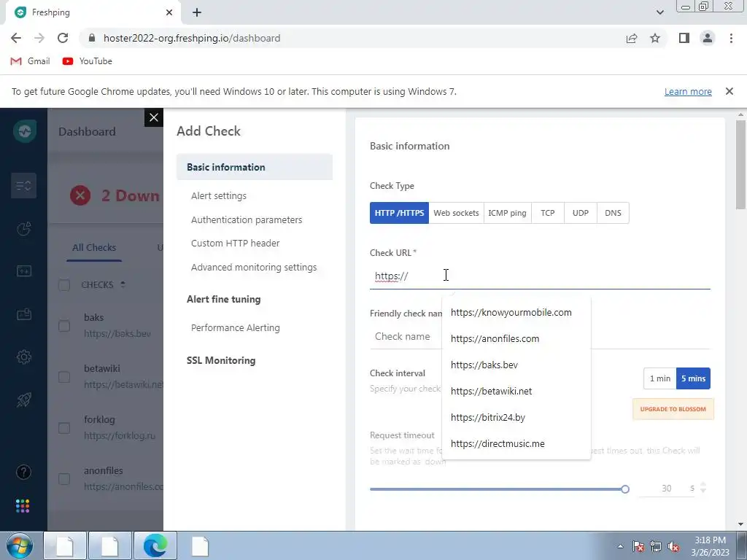Bookmark this page with star icon
Screen dimensions: 747x560
[655, 38]
